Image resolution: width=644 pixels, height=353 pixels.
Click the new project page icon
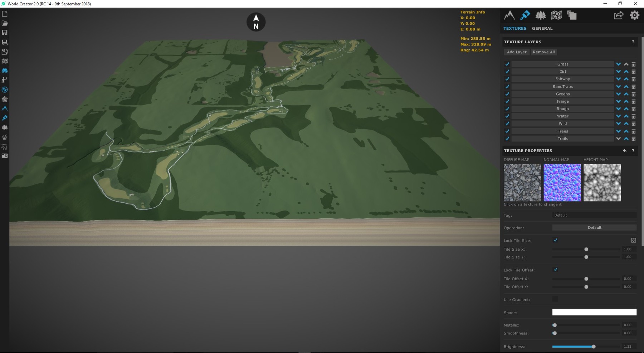click(x=5, y=14)
